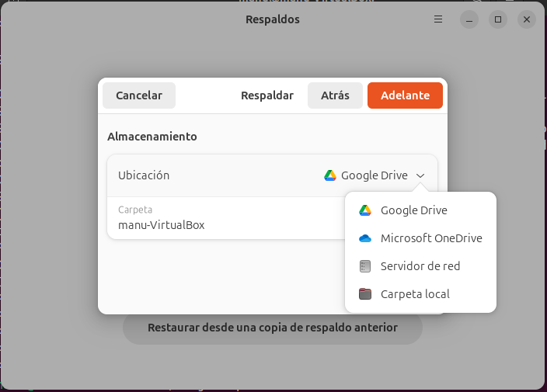547x392 pixels.
Task: Open the Ubicación Google Drive combo box
Action: [x=374, y=175]
